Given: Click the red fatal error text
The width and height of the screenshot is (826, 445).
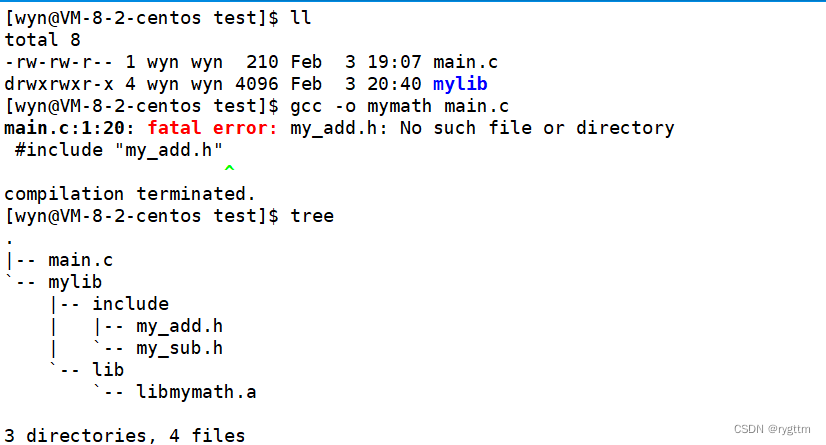Looking at the screenshot, I should click(212, 128).
